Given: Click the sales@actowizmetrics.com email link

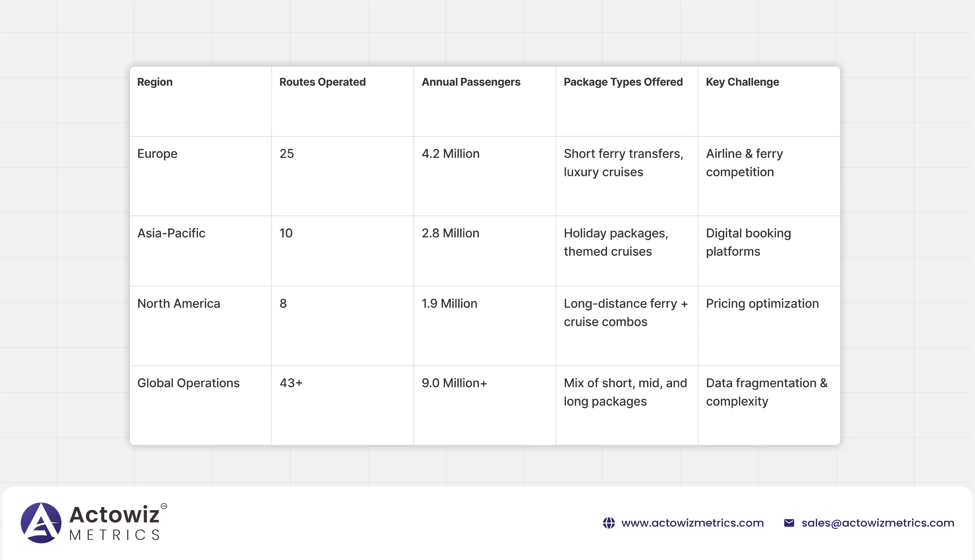Looking at the screenshot, I should [878, 523].
